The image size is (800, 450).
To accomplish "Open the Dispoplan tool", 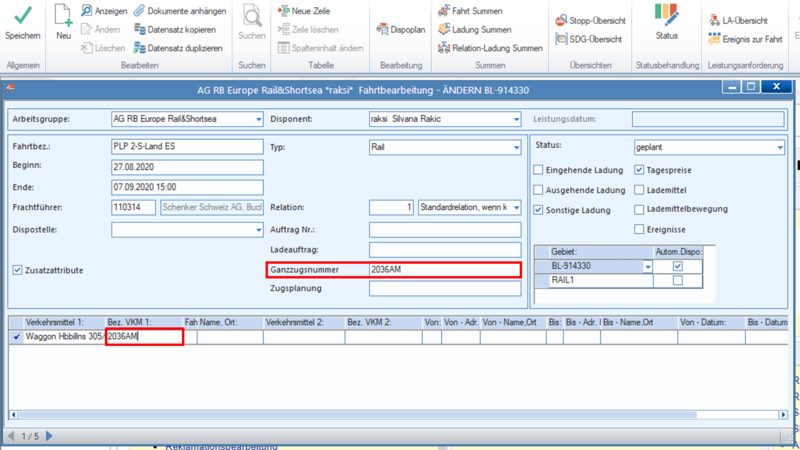I will pyautogui.click(x=401, y=30).
